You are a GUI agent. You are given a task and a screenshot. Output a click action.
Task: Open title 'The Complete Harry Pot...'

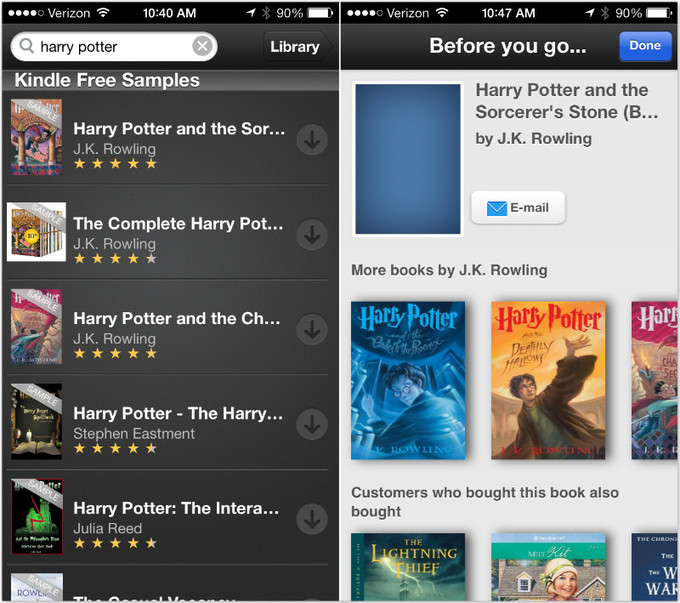click(x=178, y=224)
